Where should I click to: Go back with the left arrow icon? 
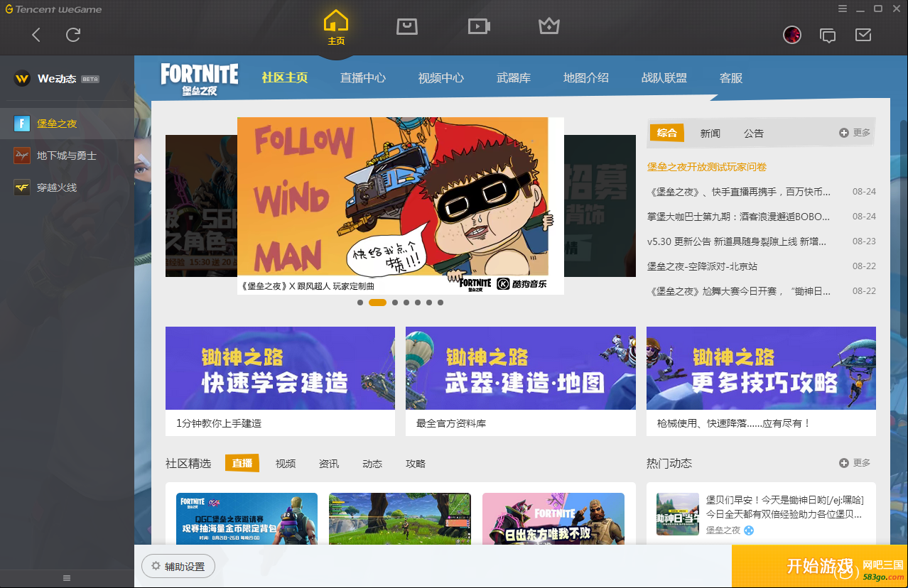(36, 34)
